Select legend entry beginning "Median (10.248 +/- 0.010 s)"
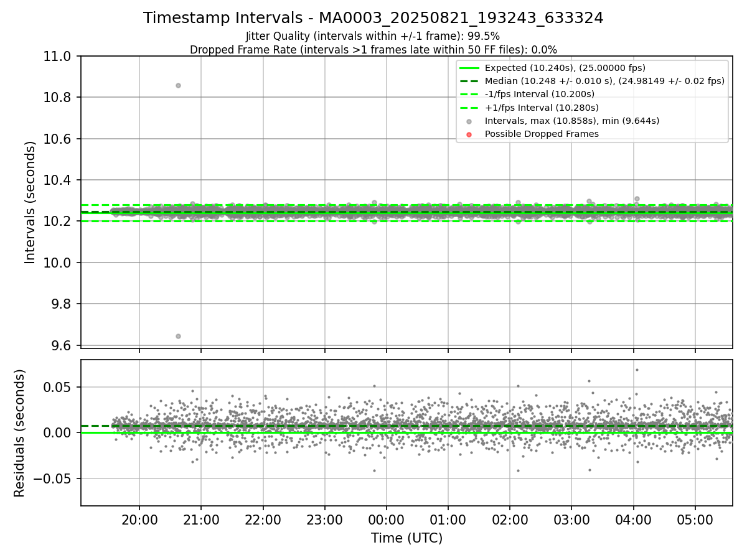Viewport: 747px width, 560px height. tap(604, 81)
